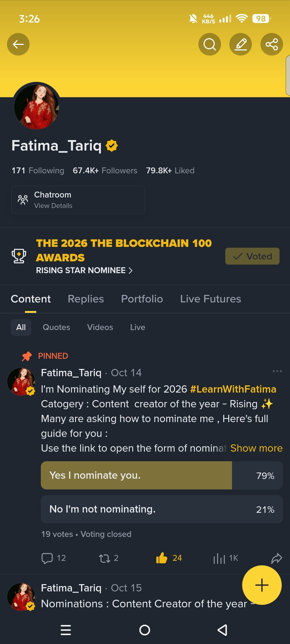Viewport: 290px width, 644px height.
Task: Tap the yellow plus create-post button
Action: click(x=262, y=585)
